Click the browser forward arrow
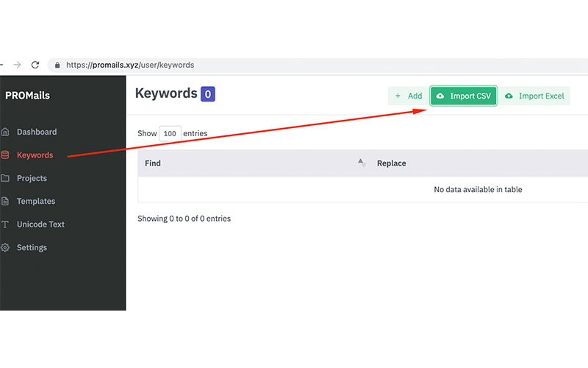Viewport: 588px width, 368px height. [x=17, y=65]
